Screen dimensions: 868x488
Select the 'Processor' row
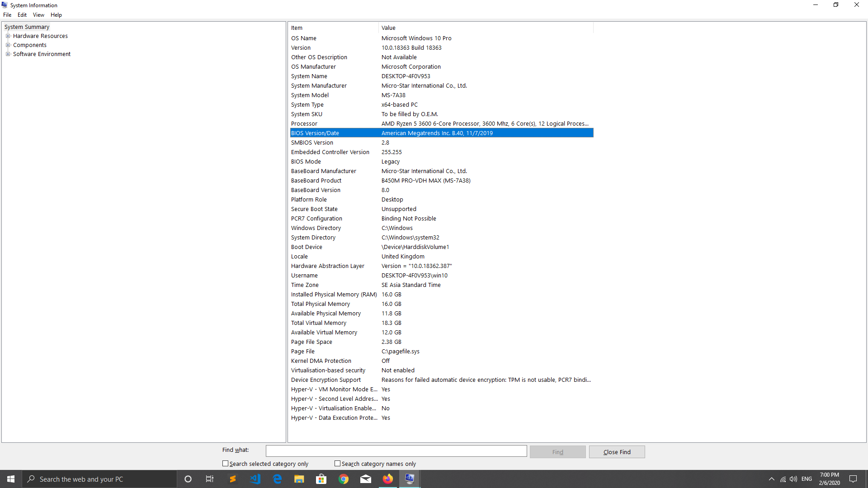(x=441, y=124)
